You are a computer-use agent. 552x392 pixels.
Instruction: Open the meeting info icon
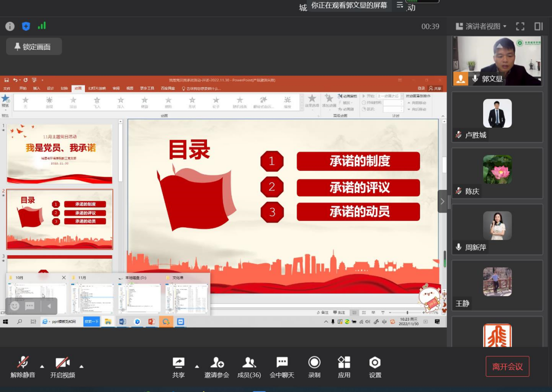tap(10, 27)
